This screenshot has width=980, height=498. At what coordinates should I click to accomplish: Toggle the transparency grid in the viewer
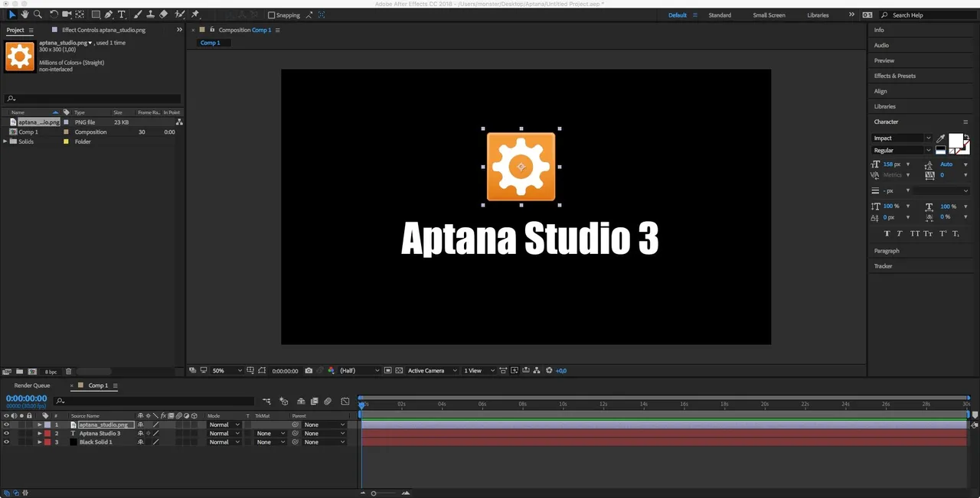pyautogui.click(x=400, y=370)
